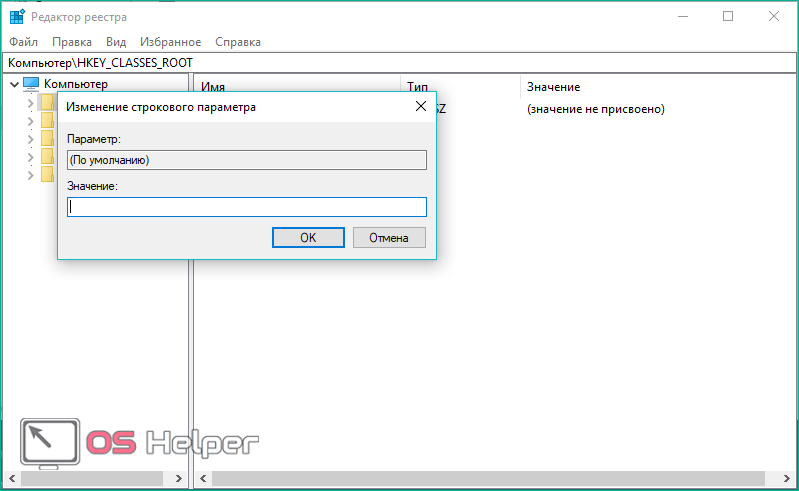Select the Компьютер computer icon in tree
Screen dimensions: 799x491
[x=31, y=84]
